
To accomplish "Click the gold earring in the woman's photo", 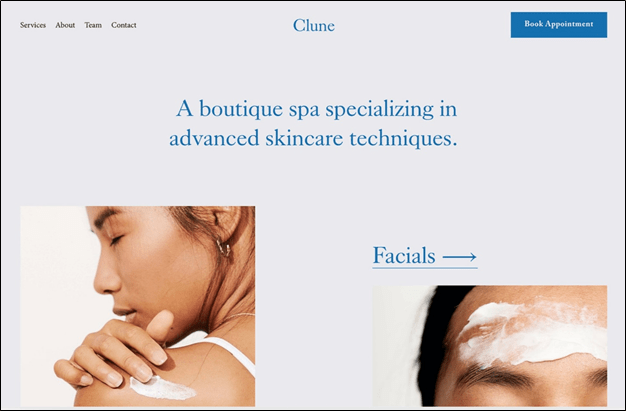I will tap(224, 248).
